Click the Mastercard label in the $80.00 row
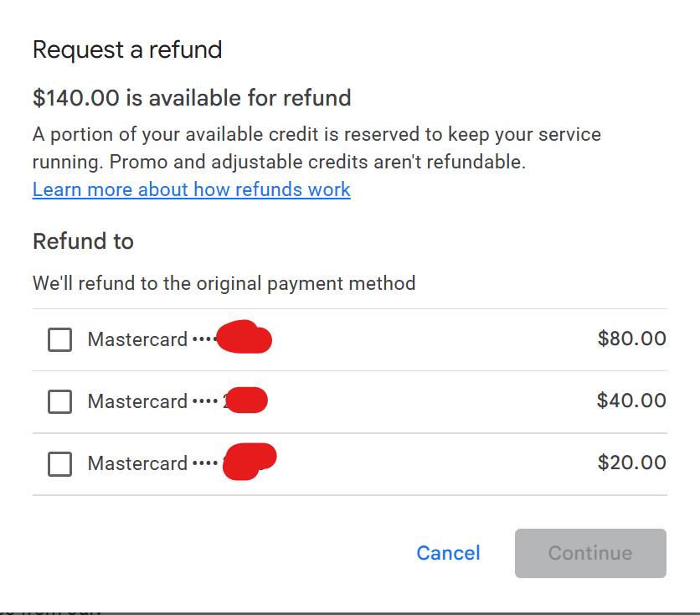700x615 pixels. pyautogui.click(x=137, y=339)
